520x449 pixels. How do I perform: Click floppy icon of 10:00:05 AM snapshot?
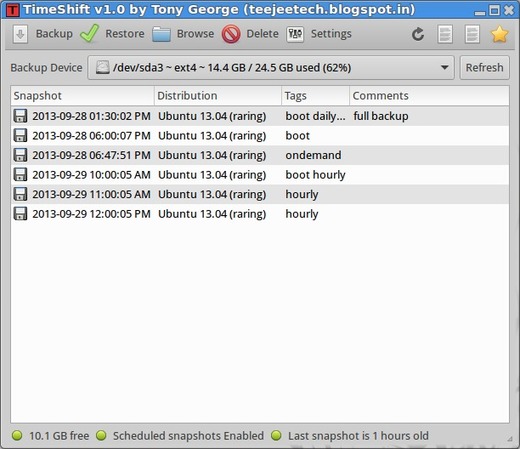click(x=20, y=175)
